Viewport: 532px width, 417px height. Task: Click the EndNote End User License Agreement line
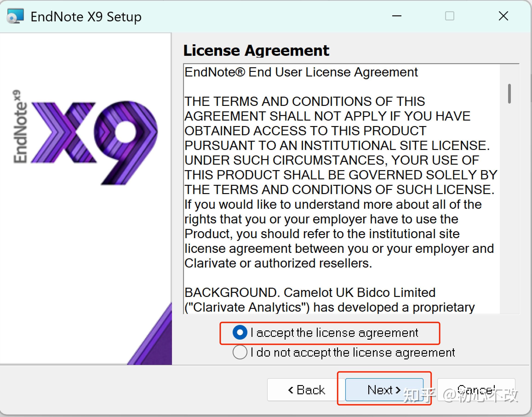point(300,72)
